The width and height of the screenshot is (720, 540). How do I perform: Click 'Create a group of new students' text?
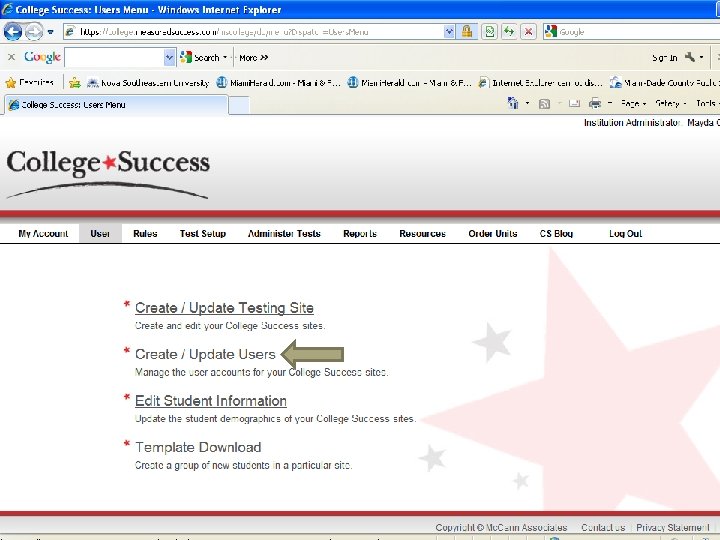(243, 465)
